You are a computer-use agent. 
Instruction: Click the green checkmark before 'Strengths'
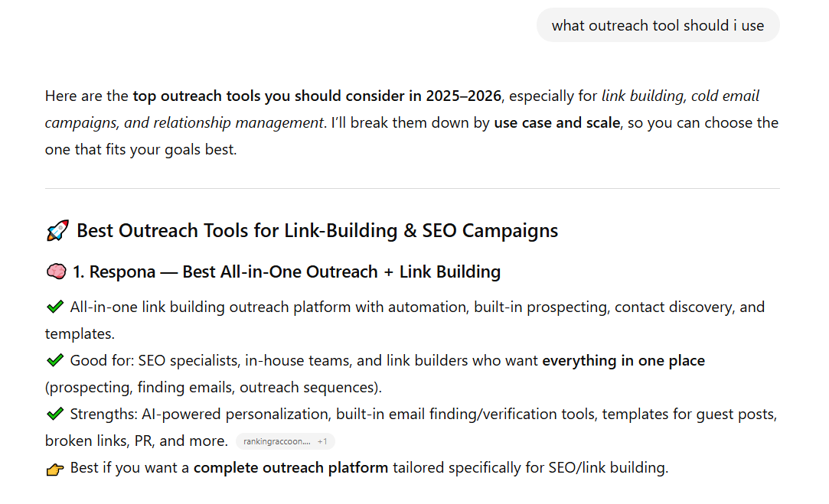click(x=54, y=415)
